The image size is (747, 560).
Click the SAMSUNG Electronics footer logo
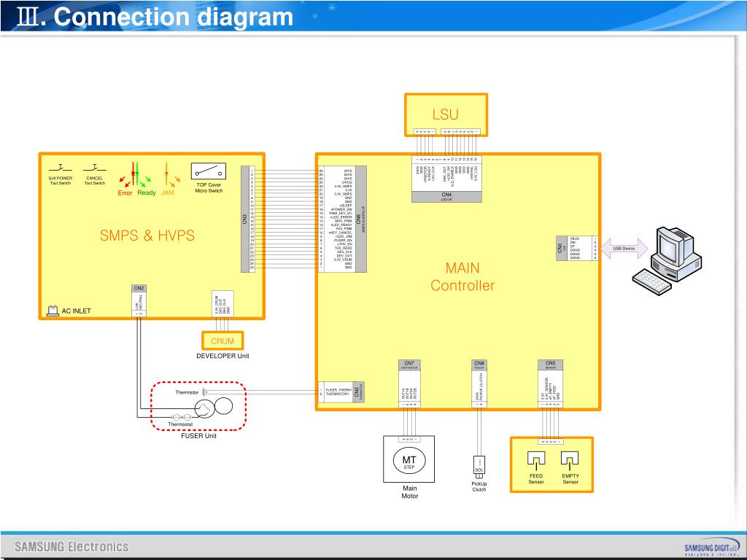pos(71,547)
